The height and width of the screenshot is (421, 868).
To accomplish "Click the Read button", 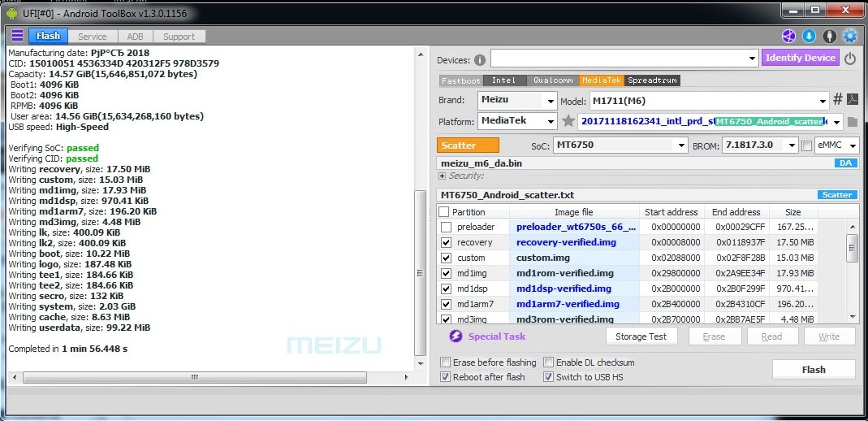I will pos(771,336).
